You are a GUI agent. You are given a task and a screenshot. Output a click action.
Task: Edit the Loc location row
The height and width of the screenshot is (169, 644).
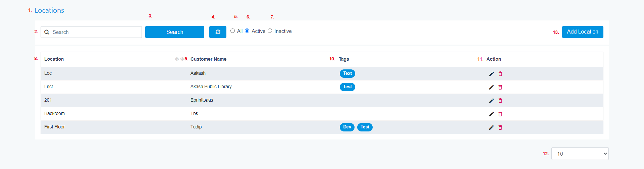click(x=491, y=74)
